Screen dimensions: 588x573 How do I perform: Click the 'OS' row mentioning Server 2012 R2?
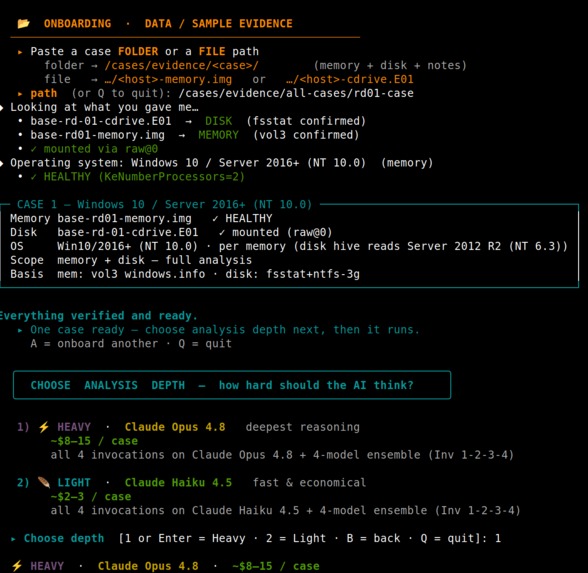coord(289,246)
